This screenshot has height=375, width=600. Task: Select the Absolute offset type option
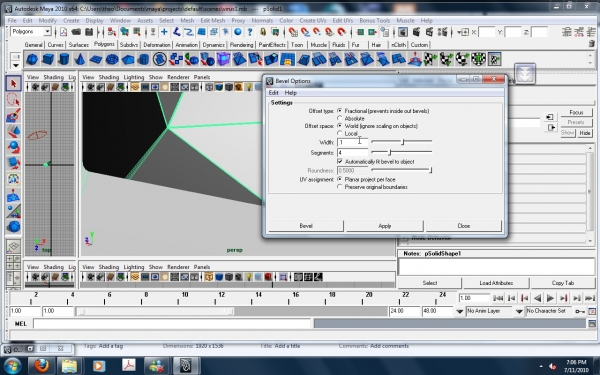339,118
